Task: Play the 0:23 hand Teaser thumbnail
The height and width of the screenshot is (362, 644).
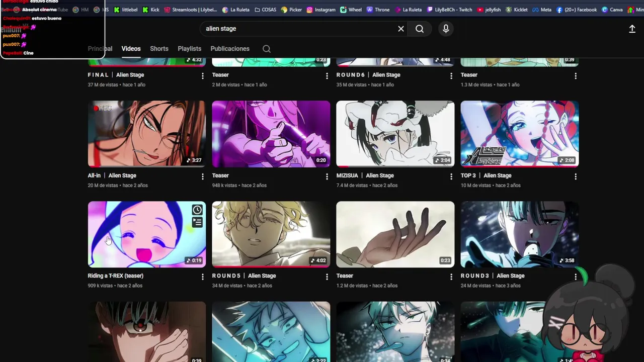Action: click(x=395, y=234)
